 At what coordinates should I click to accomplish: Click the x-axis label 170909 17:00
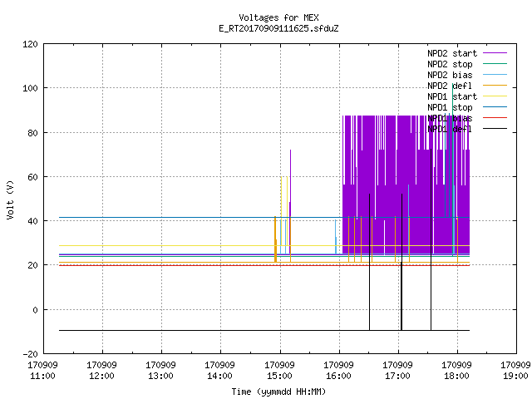[397, 371]
